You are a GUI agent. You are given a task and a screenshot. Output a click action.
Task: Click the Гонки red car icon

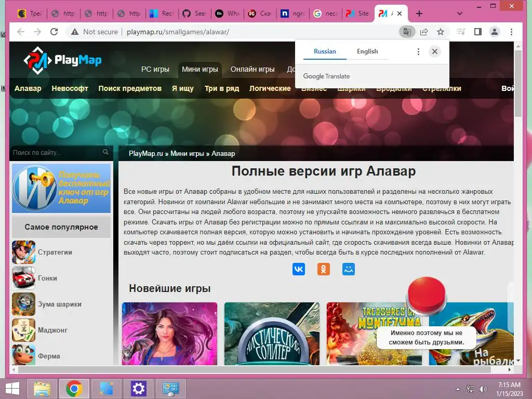point(23,278)
